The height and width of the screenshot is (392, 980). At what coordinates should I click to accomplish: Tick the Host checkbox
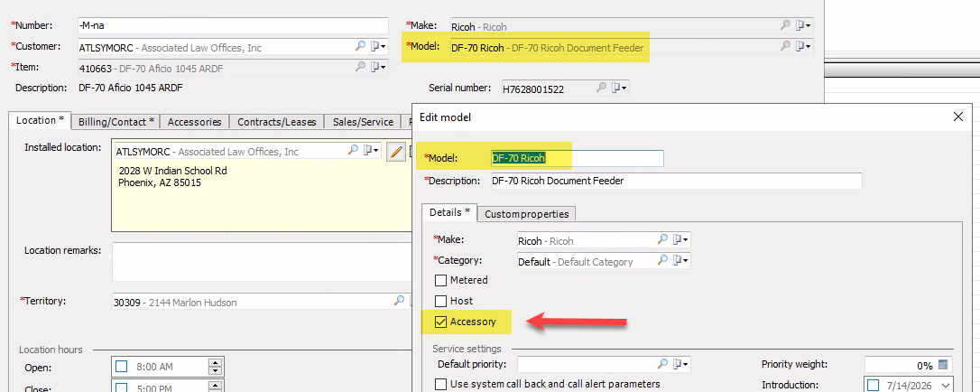[x=440, y=301]
